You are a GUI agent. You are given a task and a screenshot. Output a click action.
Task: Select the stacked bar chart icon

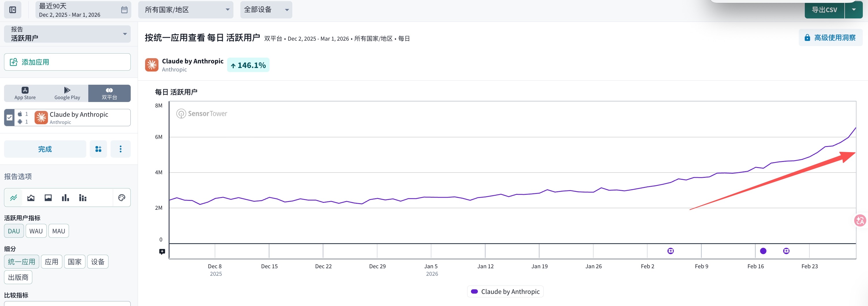coord(83,198)
